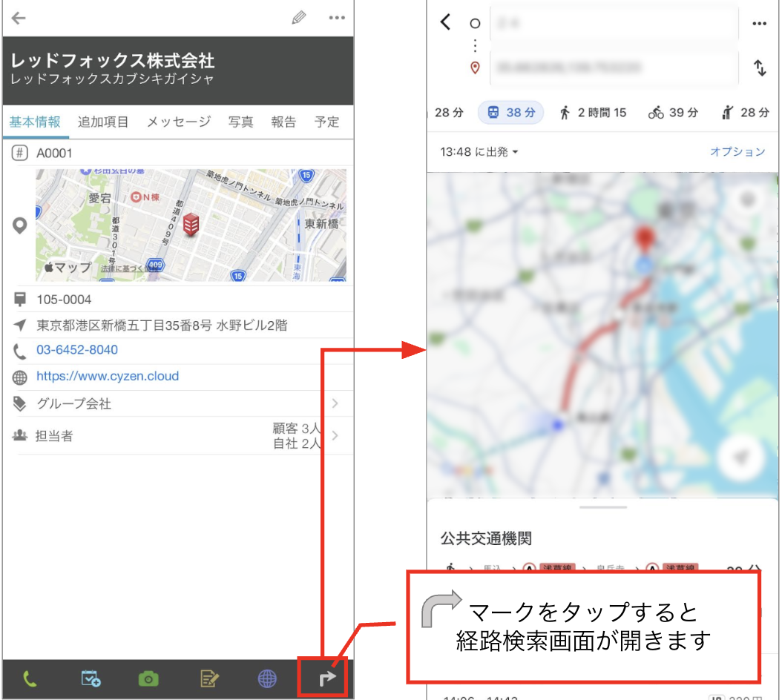Expand the グループ会社 row chevron
This screenshot has width=782, height=700.
[335, 403]
